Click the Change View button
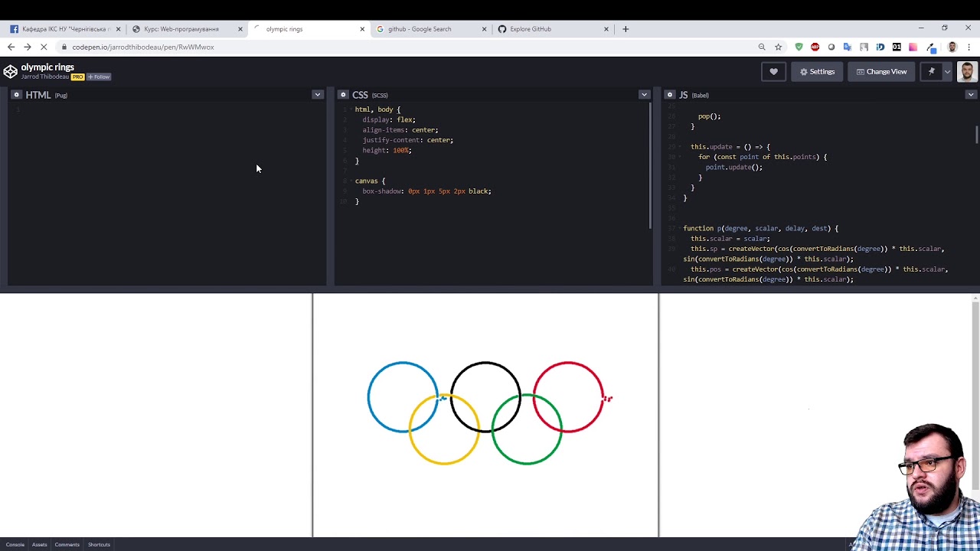Image resolution: width=980 pixels, height=551 pixels. 881,72
